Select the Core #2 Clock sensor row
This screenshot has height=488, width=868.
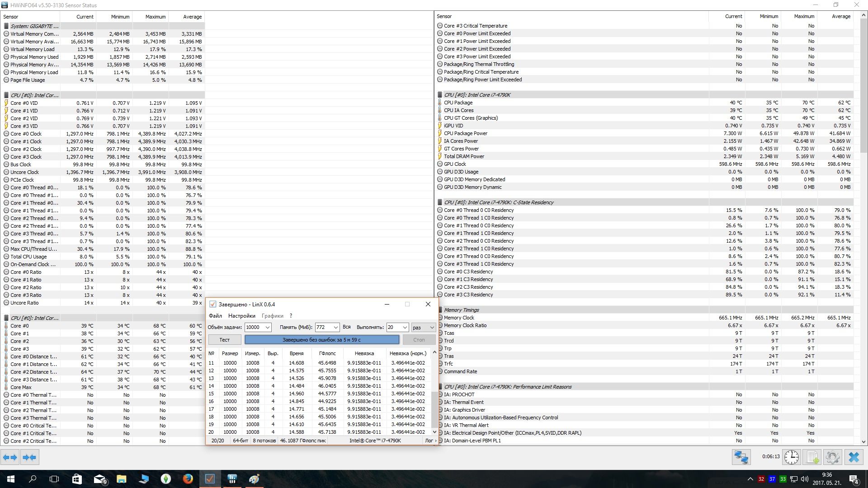103,149
